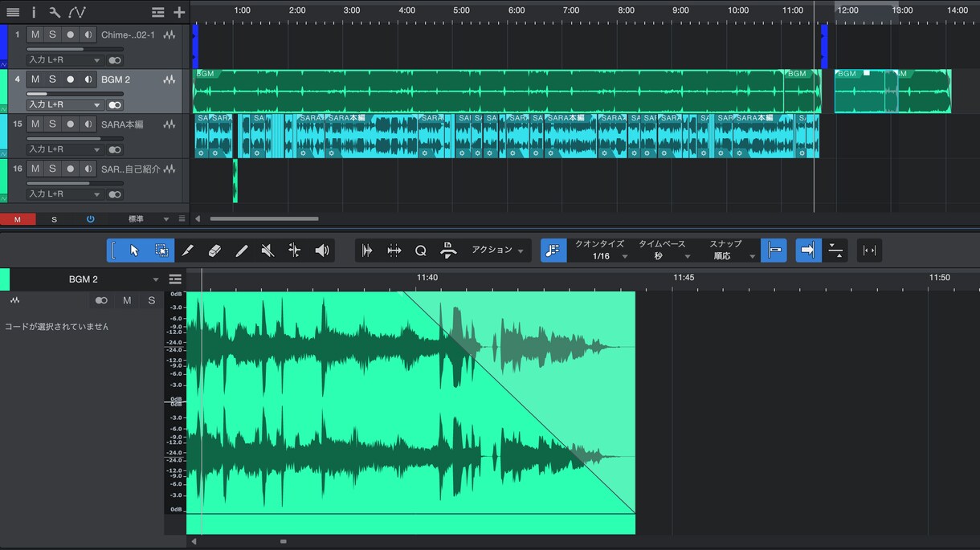Select the Range selection tool
This screenshot has height=550, width=980.
[161, 251]
